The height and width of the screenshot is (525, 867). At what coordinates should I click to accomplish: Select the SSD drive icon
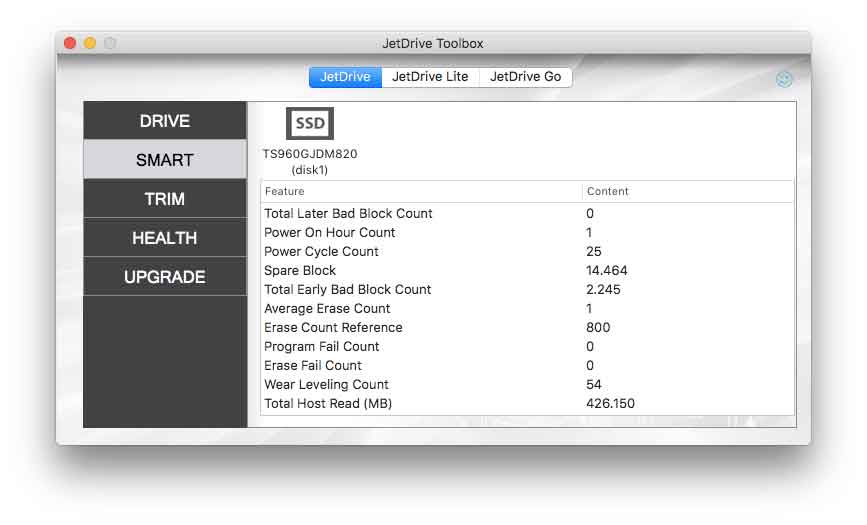click(310, 123)
